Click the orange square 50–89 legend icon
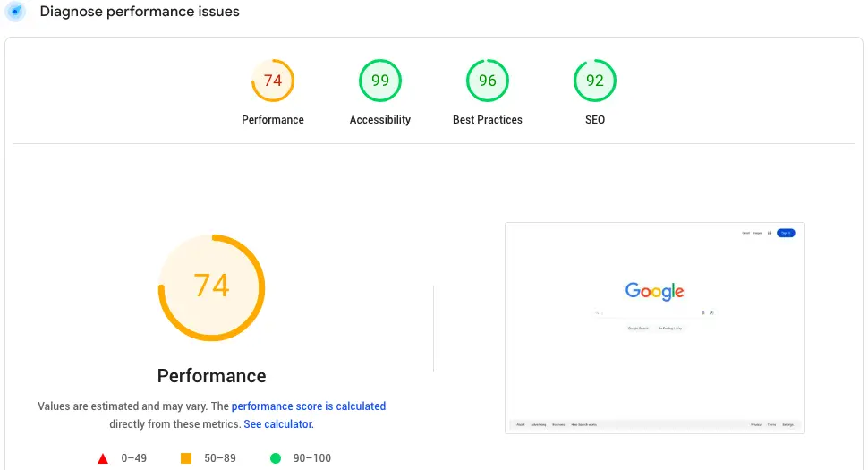 click(186, 458)
